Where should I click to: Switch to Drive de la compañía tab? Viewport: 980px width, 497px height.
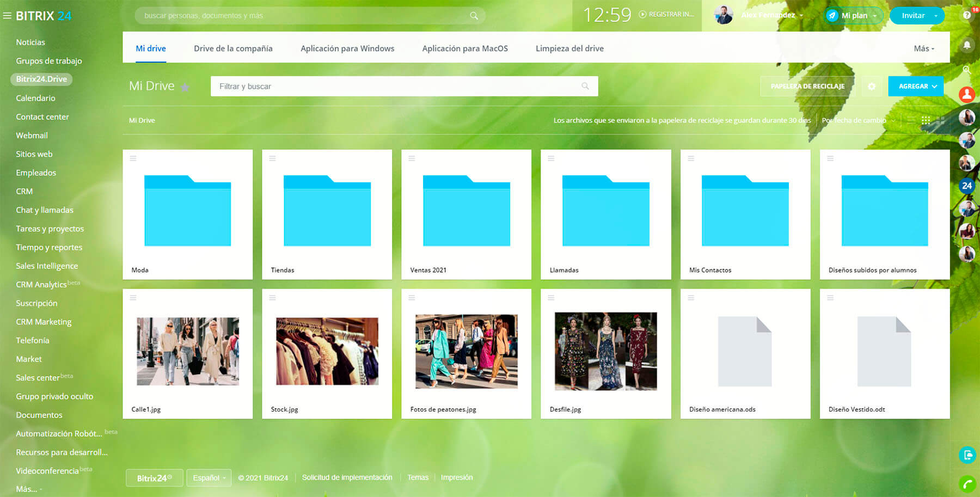[233, 48]
